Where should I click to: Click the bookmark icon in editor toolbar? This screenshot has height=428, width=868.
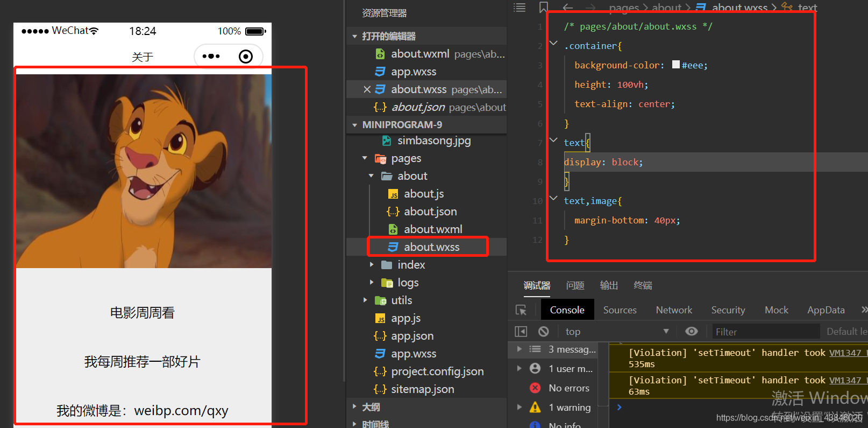(x=544, y=7)
